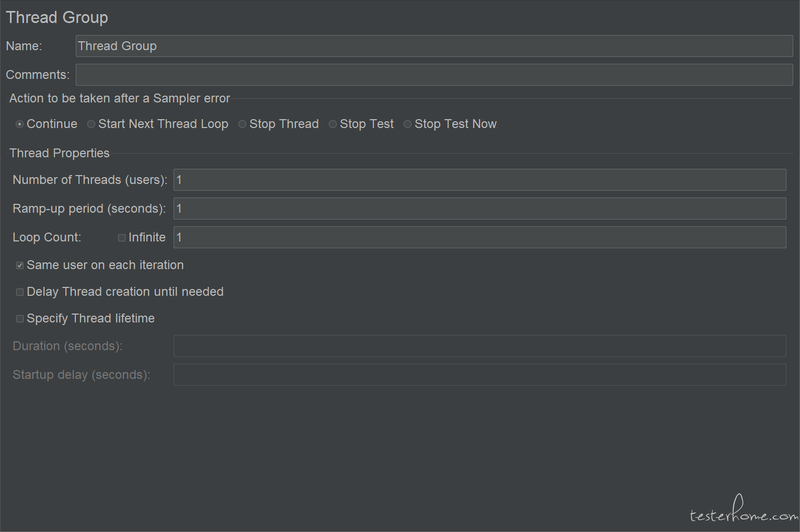Screen dimensions: 800x532
Task: Click the Name input field
Action: [434, 46]
